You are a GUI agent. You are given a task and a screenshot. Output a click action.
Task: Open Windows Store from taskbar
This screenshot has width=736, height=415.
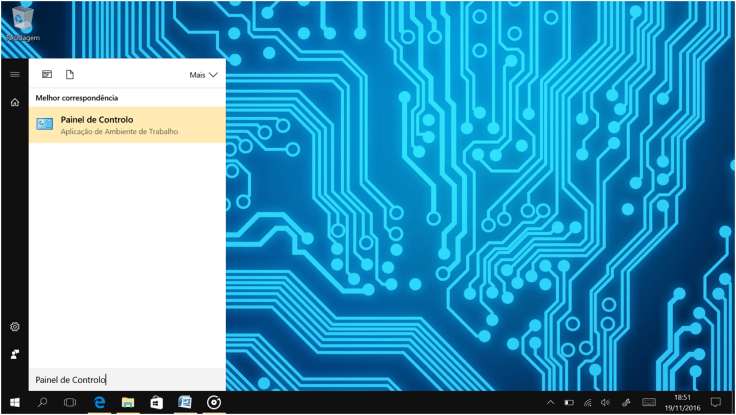point(156,403)
